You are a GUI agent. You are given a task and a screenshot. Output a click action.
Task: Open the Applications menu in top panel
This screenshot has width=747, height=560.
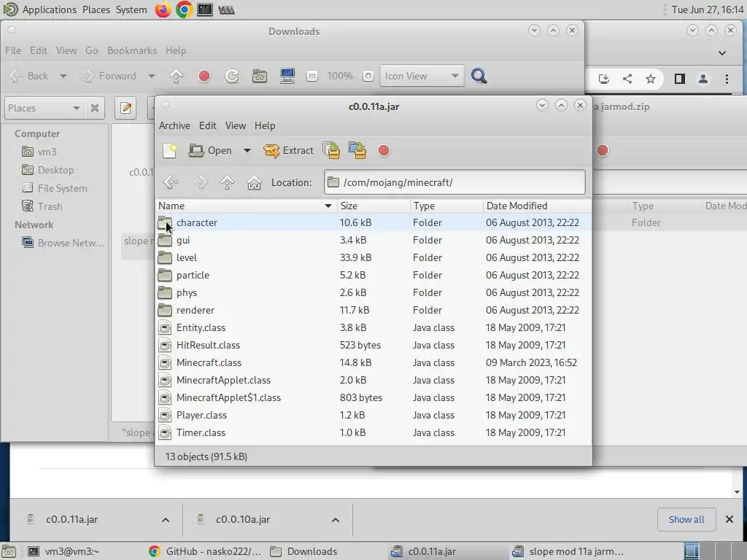tap(39, 9)
